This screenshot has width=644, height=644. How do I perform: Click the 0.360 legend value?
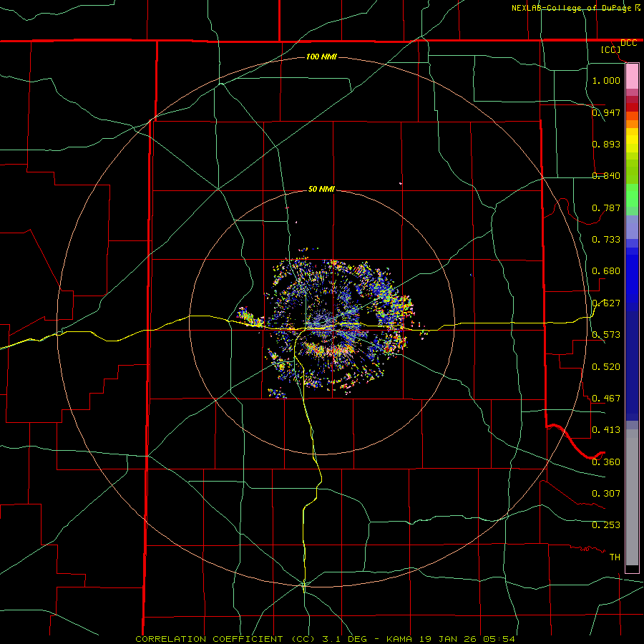point(606,462)
